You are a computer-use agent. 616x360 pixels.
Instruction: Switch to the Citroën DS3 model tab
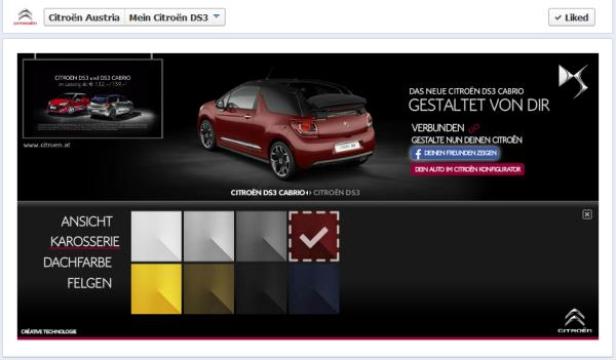click(x=336, y=193)
